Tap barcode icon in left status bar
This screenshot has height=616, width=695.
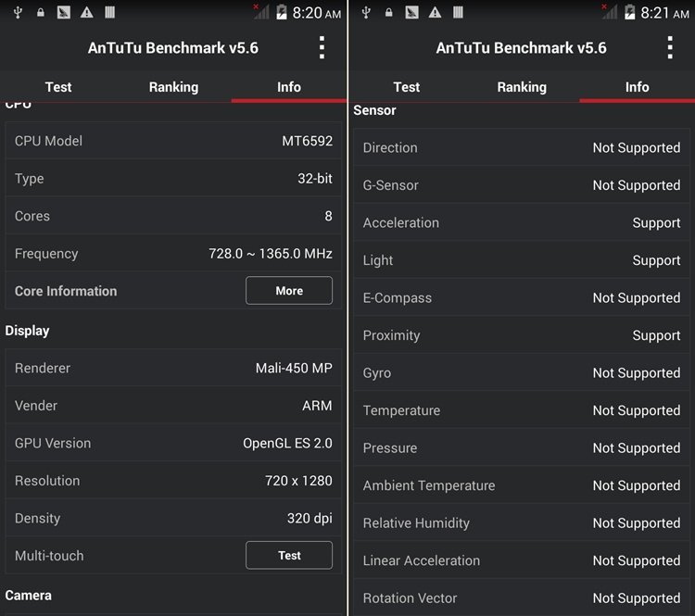click(x=110, y=13)
